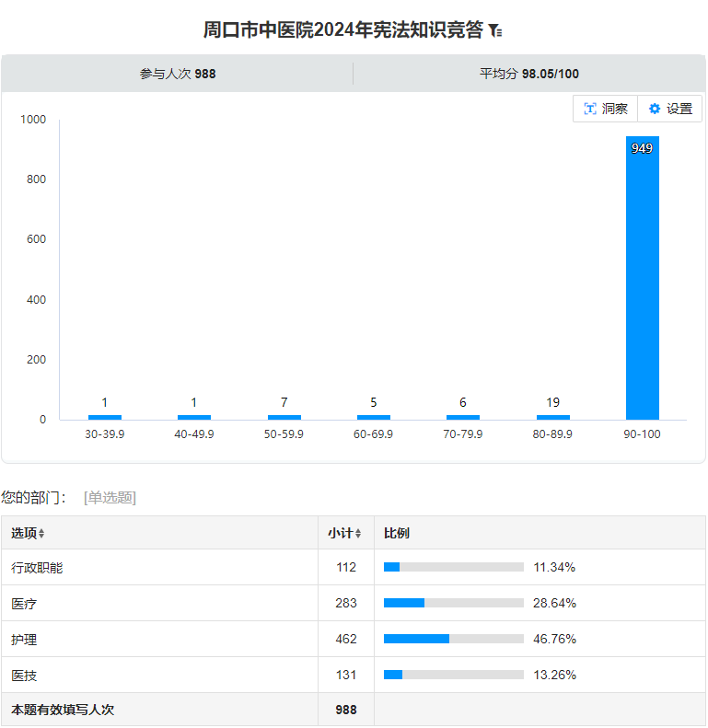Click the 参与人次 988 statistic
The width and height of the screenshot is (708, 728).
[x=178, y=74]
